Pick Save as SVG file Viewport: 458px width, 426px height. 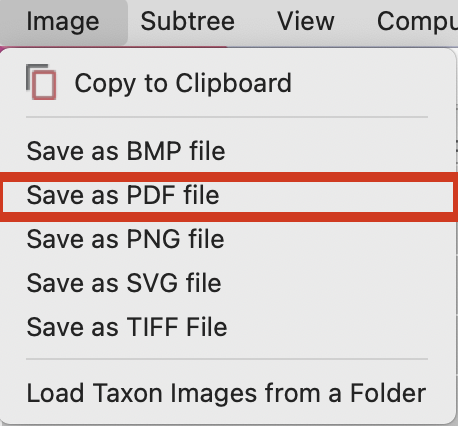tap(124, 283)
